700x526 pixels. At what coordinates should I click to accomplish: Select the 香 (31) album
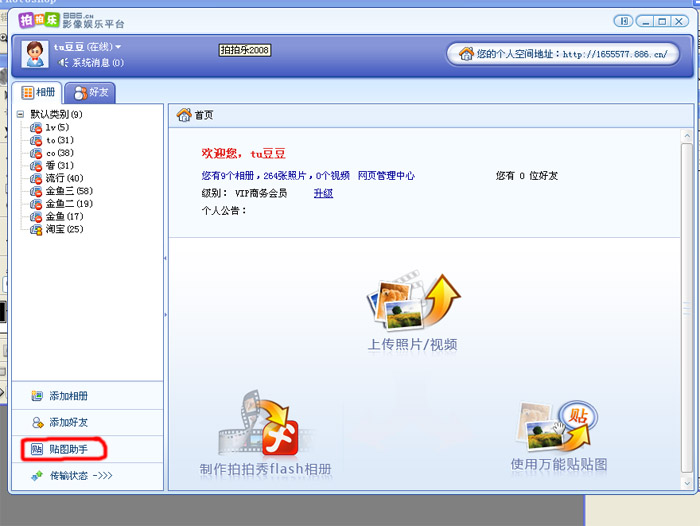pyautogui.click(x=60, y=165)
